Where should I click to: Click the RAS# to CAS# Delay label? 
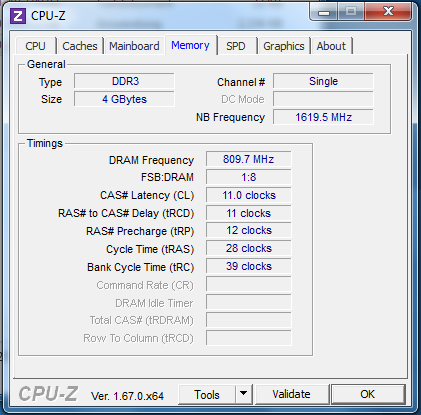point(126,213)
